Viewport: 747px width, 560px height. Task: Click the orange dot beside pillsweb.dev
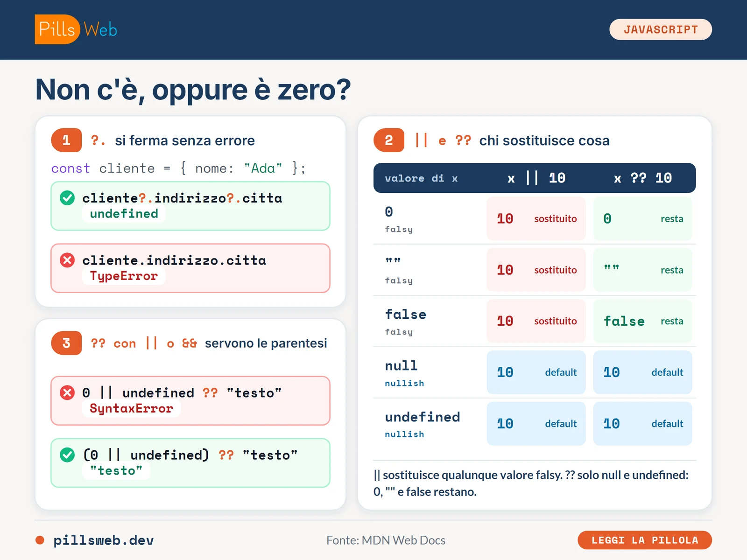click(x=40, y=540)
